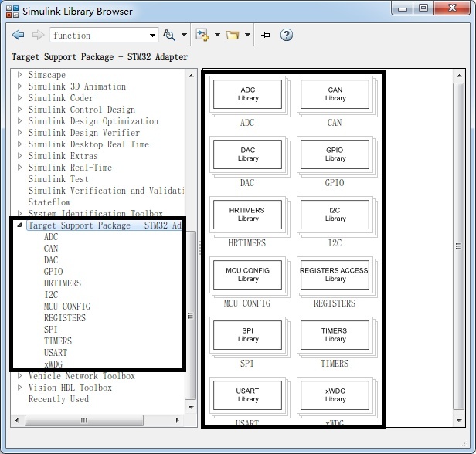Expand the Simulink Coder tree node

(20, 98)
